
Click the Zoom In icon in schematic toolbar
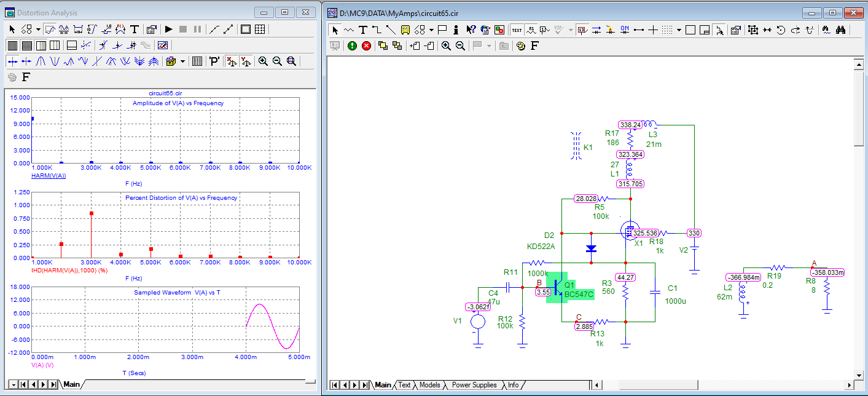445,46
